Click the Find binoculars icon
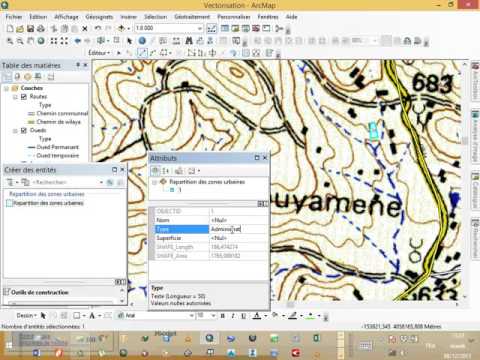Viewport: 480px width, 360px height. 189,41
